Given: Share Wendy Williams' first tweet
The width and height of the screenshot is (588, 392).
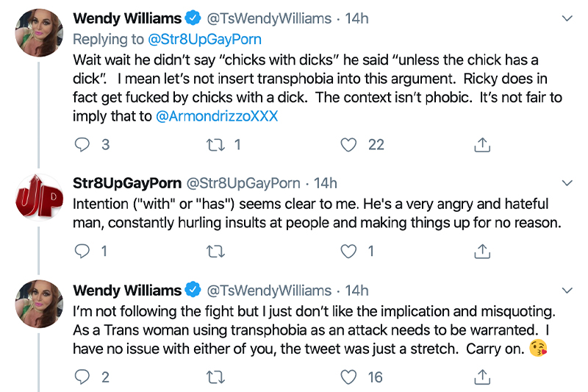Looking at the screenshot, I should pyautogui.click(x=481, y=144).
